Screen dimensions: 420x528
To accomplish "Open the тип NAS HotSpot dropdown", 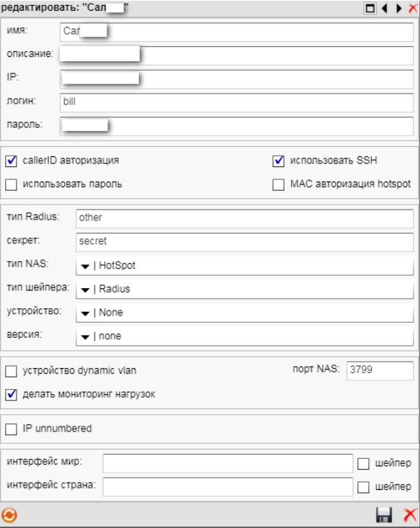I will point(244,266).
